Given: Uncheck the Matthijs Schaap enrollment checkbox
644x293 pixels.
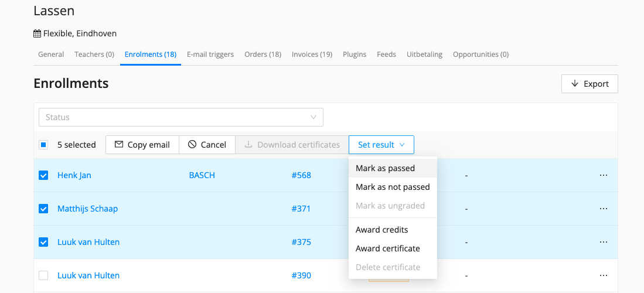Looking at the screenshot, I should pos(43,209).
